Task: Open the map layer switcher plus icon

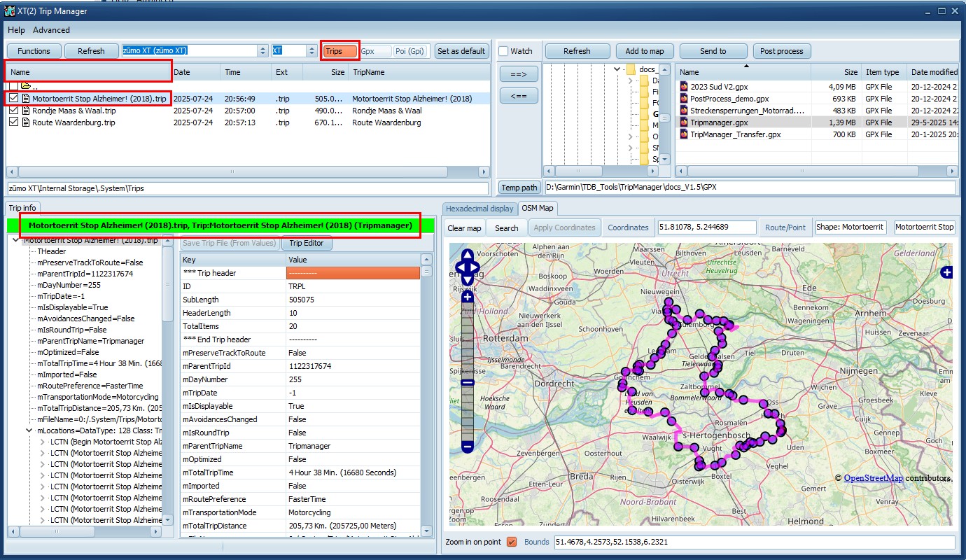Action: pos(946,272)
